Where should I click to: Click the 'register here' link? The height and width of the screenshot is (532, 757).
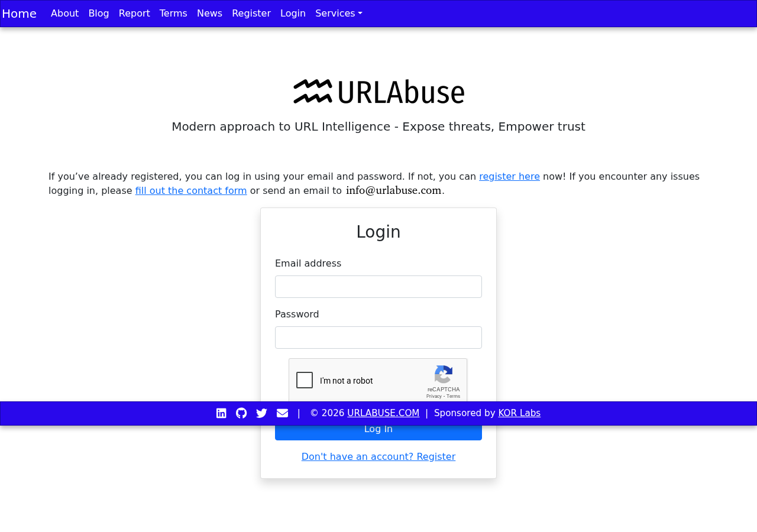pos(509,177)
